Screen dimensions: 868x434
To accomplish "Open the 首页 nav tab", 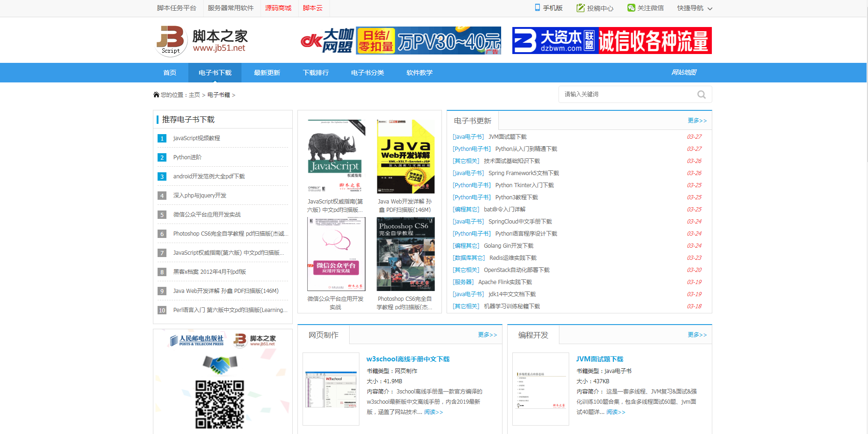I will click(x=170, y=73).
